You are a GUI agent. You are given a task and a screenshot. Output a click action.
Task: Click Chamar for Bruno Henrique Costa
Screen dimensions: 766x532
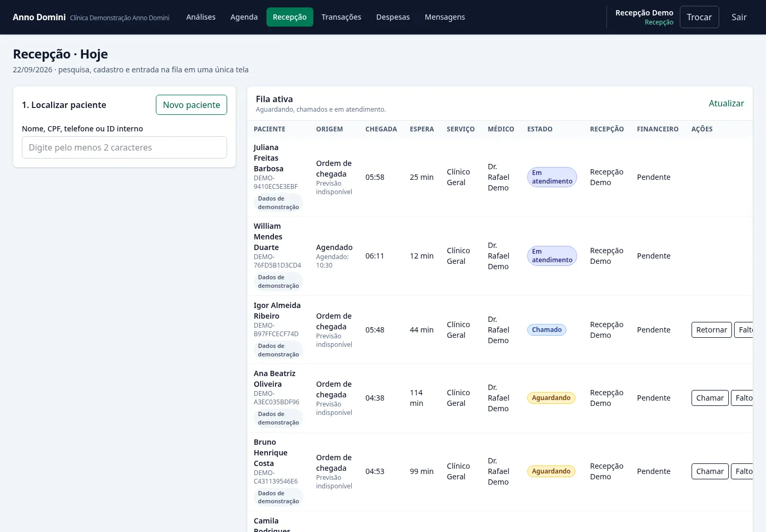tap(710, 471)
